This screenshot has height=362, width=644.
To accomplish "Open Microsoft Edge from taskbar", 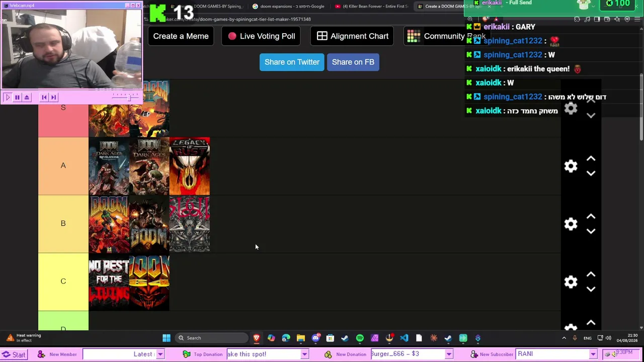I will pos(286,338).
